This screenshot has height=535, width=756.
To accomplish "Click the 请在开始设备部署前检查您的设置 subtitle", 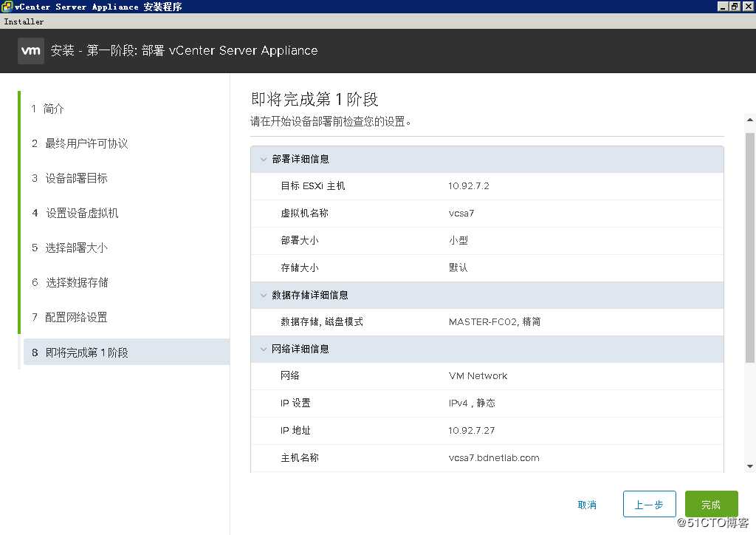I will coord(331,122).
